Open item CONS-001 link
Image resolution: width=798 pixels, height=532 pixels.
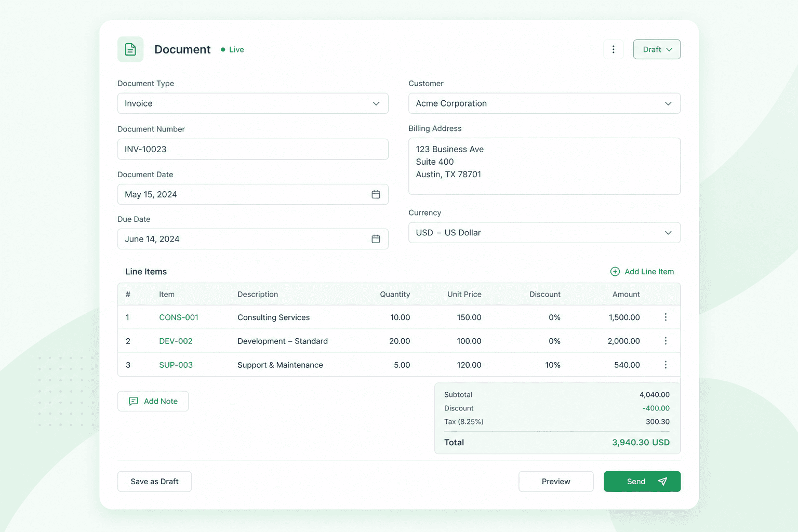[179, 317]
